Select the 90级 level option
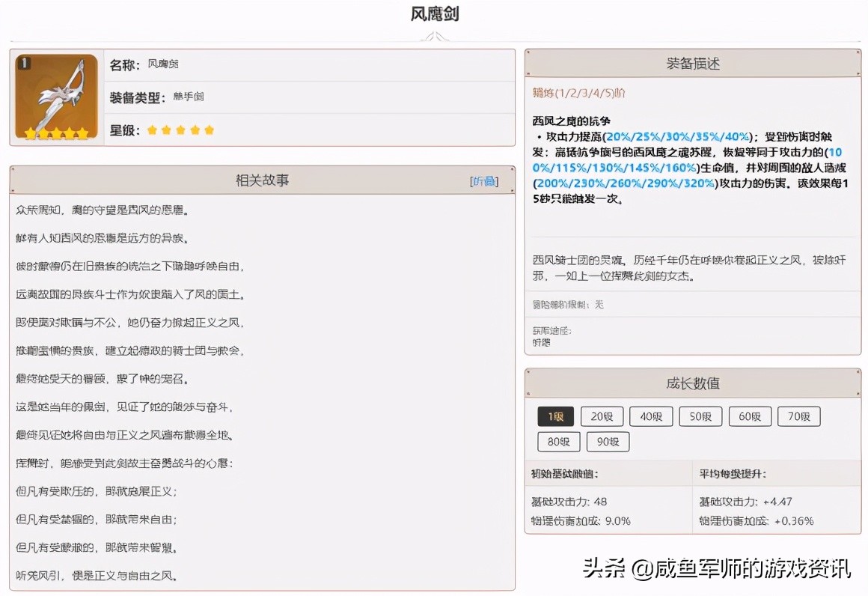The image size is (868, 596). tap(608, 442)
